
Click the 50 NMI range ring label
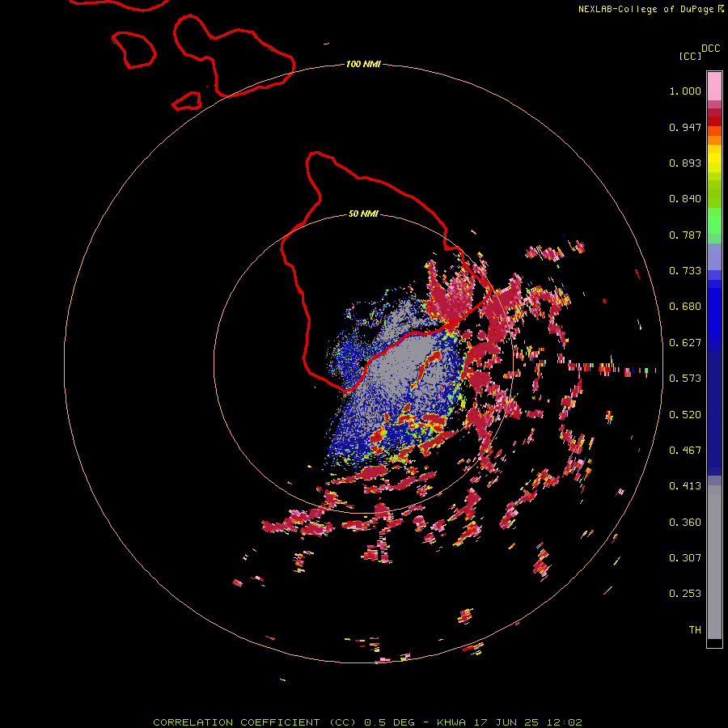coord(363,214)
